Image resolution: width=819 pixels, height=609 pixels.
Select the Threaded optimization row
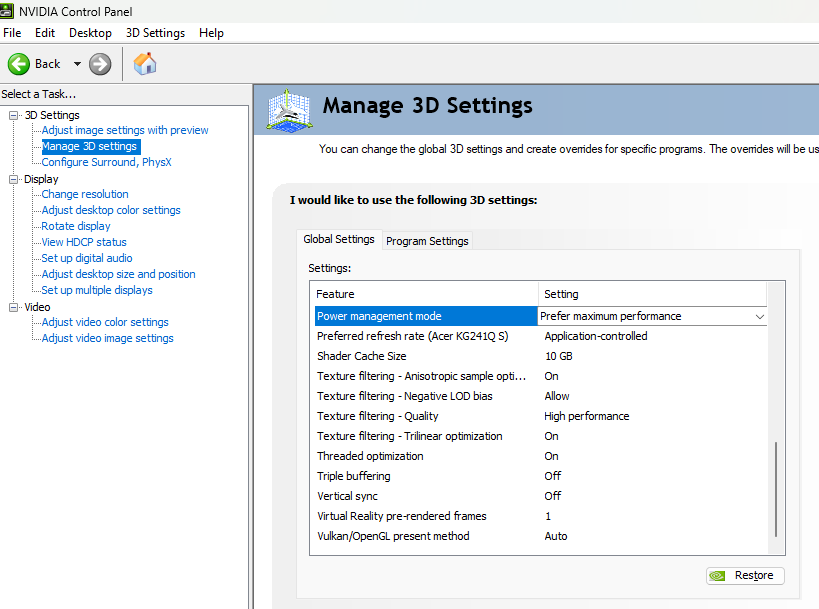pos(541,456)
